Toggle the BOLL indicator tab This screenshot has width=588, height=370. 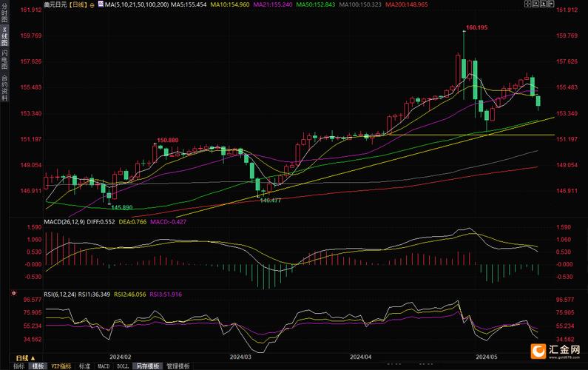[124, 366]
